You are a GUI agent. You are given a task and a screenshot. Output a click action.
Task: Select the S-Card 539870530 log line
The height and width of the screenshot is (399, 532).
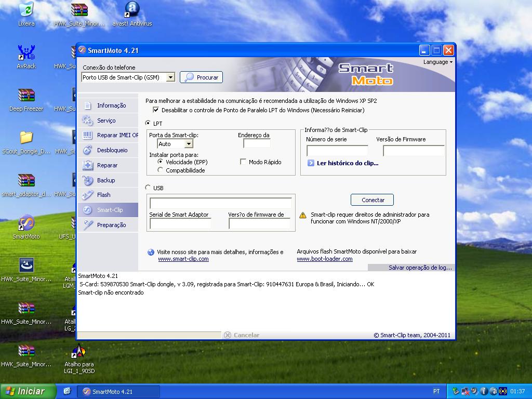pos(227,284)
